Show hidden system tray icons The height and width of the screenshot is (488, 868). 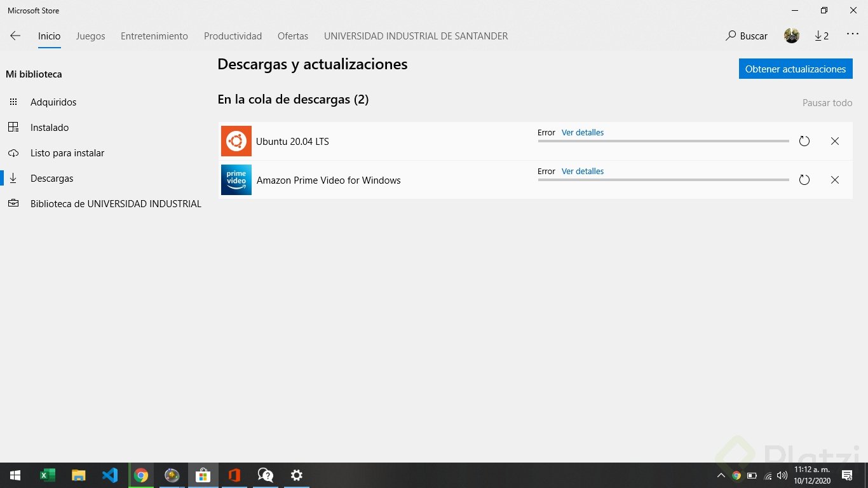(721, 475)
